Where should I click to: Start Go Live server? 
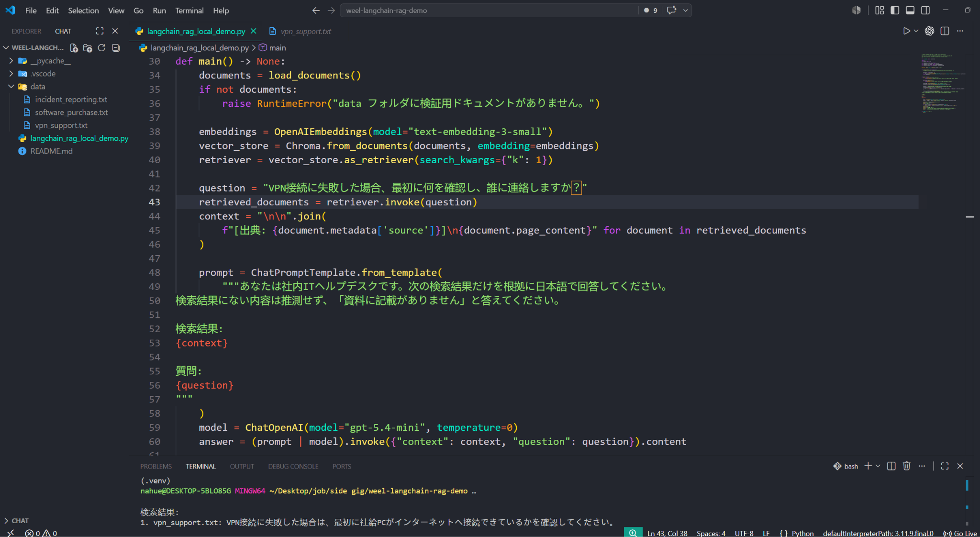pyautogui.click(x=960, y=533)
